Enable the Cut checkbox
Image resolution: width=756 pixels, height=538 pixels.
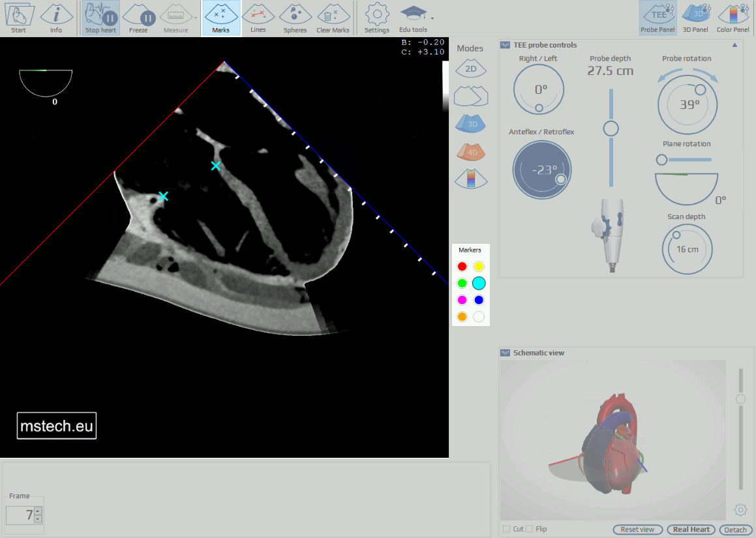tap(507, 529)
